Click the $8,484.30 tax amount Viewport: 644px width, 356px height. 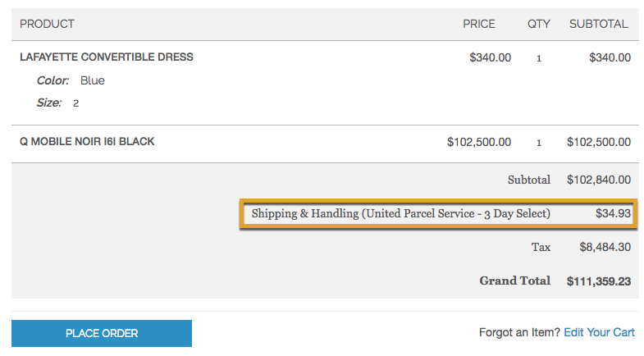605,246
